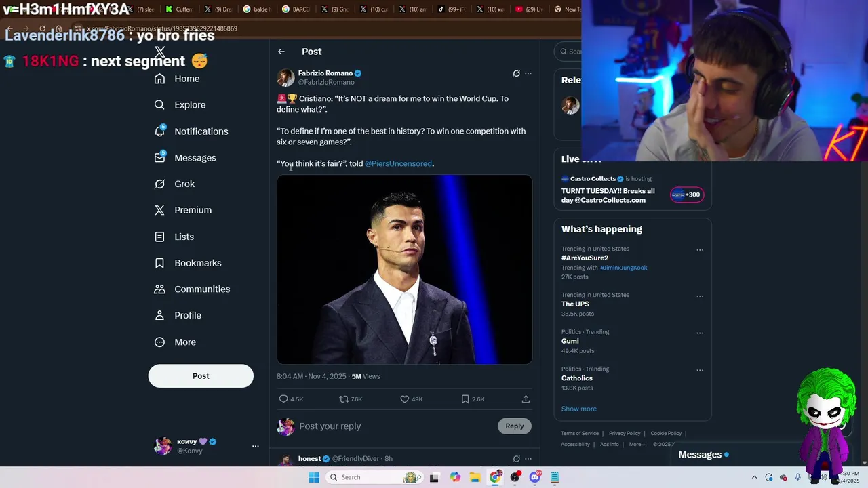868x488 pixels.
Task: Open the three-dot menu on Fabrizio's post
Action: pyautogui.click(x=528, y=73)
